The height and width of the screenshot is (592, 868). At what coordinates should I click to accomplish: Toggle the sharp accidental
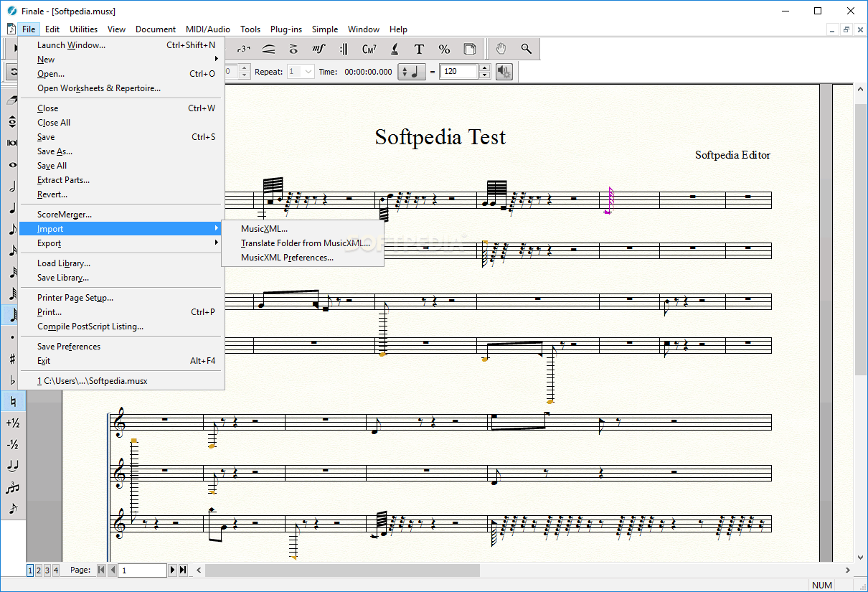pos(12,358)
